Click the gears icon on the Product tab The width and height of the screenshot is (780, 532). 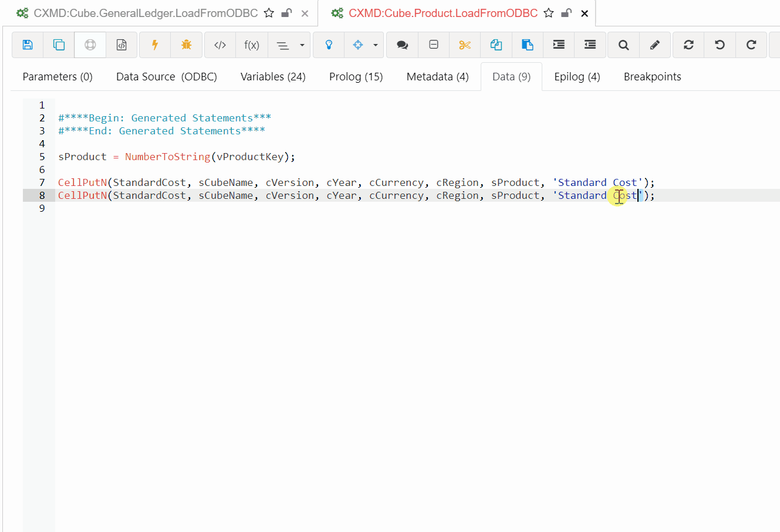[337, 13]
